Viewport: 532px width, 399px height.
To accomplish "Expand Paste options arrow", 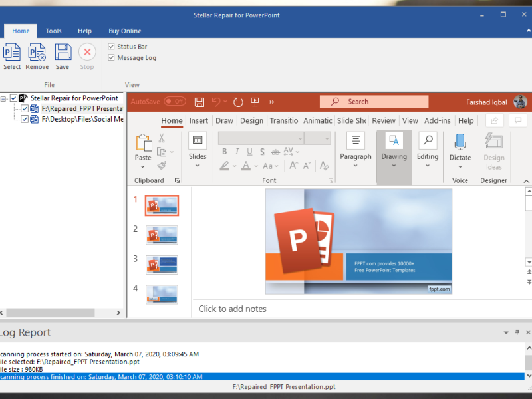I will click(143, 167).
